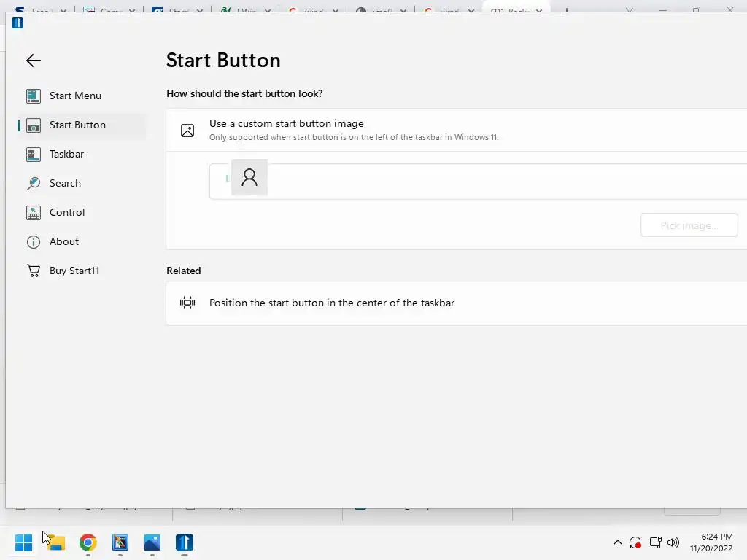Open the Windows Start button on taskbar

click(23, 542)
